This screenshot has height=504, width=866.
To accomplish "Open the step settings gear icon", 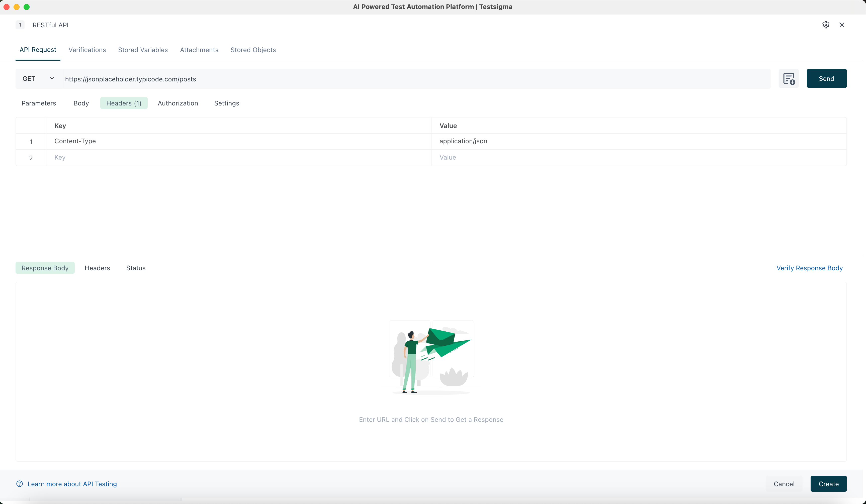I will coord(826,25).
